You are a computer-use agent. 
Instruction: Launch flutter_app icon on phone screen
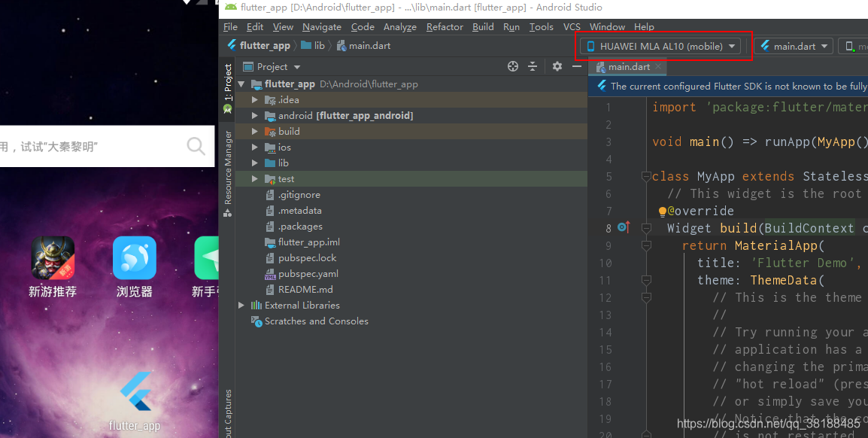pyautogui.click(x=135, y=401)
